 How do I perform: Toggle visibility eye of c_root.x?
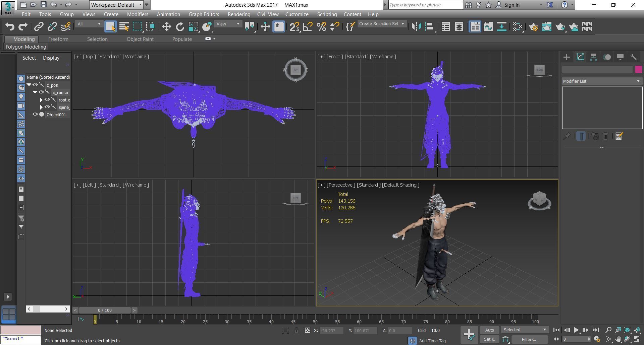point(41,92)
